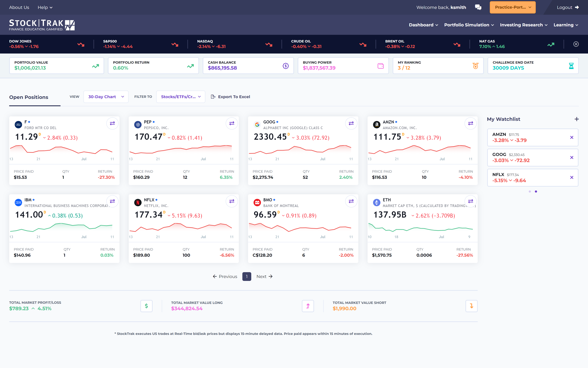Click the -27.56% ETH return value
The width and height of the screenshot is (588, 368).
(465, 255)
